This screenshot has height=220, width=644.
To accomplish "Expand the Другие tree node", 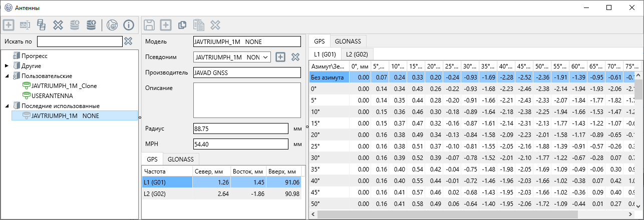I will 7,65.
